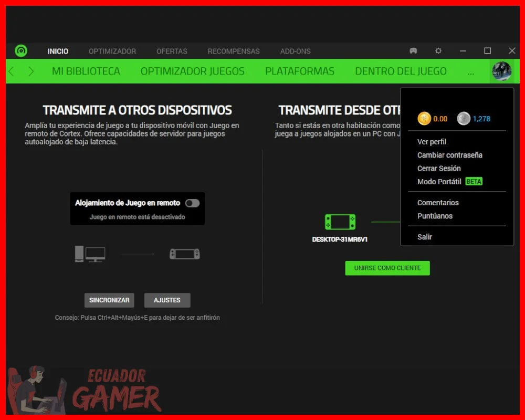Select the OPTIMIZADOR JUEGOS subtab

(193, 71)
